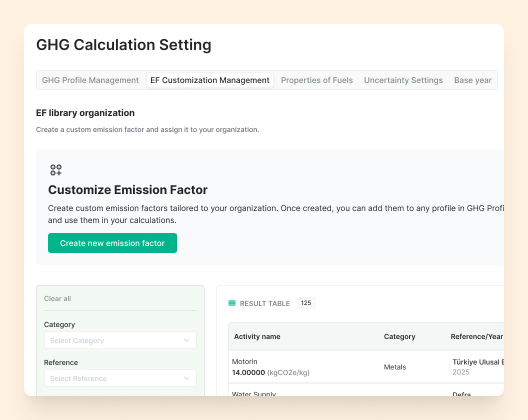
Task: Switch to the GHG Profile Management tab
Action: pyautogui.click(x=90, y=80)
